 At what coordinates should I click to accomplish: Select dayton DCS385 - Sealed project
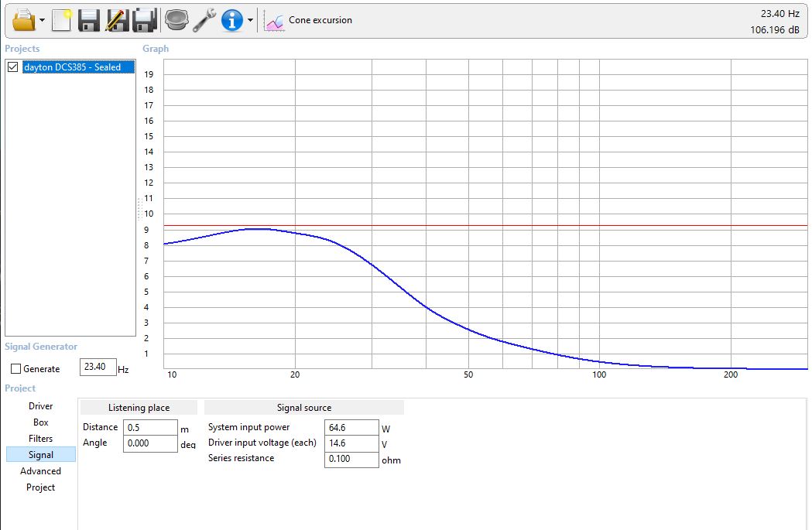[78, 67]
